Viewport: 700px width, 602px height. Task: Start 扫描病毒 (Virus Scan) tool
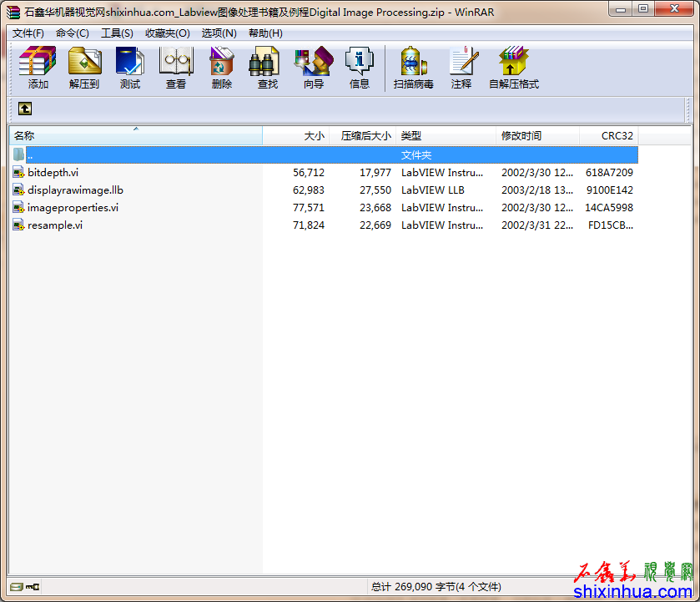pos(414,67)
